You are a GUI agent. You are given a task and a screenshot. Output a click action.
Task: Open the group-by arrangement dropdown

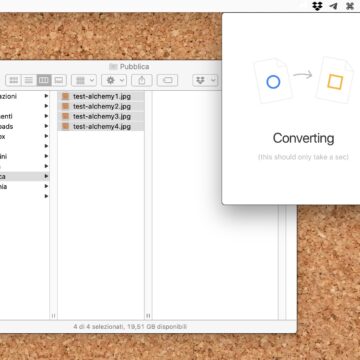tap(84, 80)
